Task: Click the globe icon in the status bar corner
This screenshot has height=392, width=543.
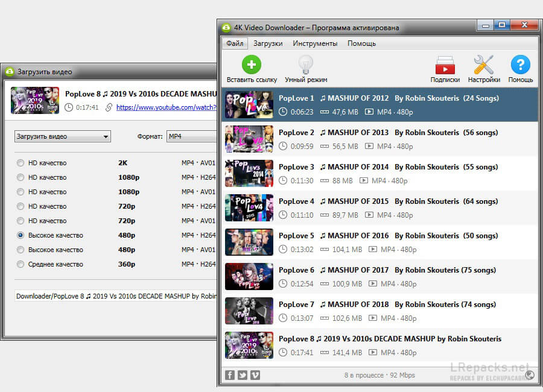Action: (x=530, y=375)
